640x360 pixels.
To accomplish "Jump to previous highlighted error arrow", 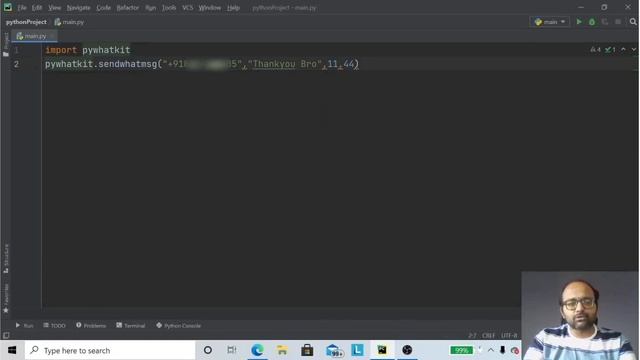I will 623,49.
